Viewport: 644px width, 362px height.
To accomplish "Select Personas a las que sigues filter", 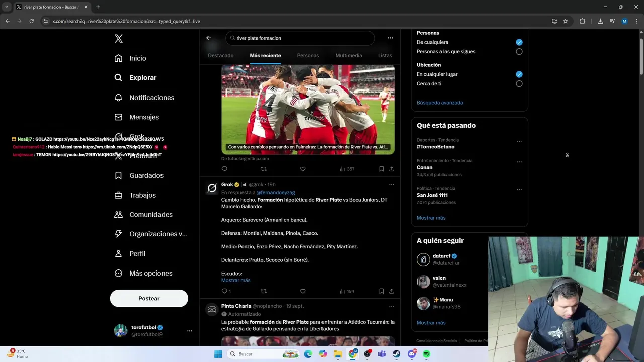I will click(519, 52).
